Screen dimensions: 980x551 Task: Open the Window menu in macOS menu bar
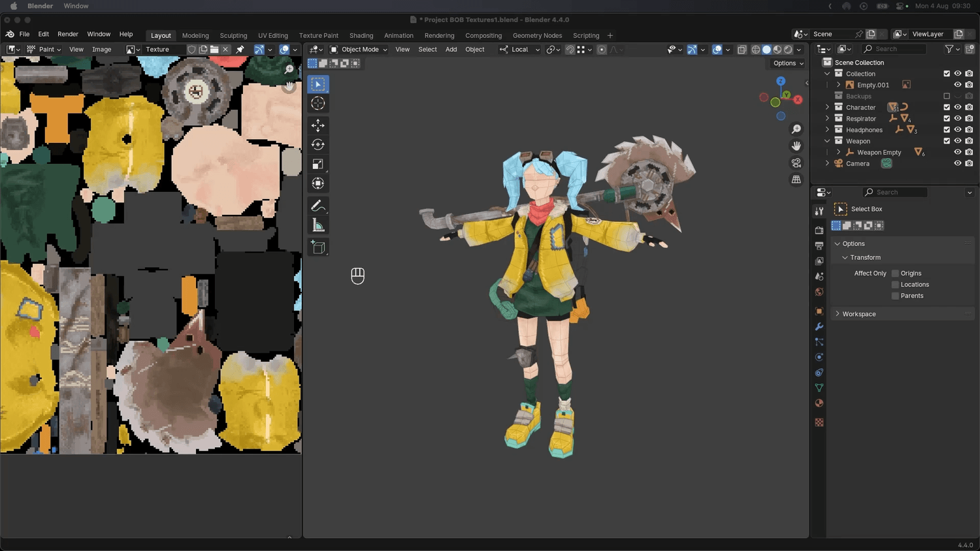(x=76, y=6)
